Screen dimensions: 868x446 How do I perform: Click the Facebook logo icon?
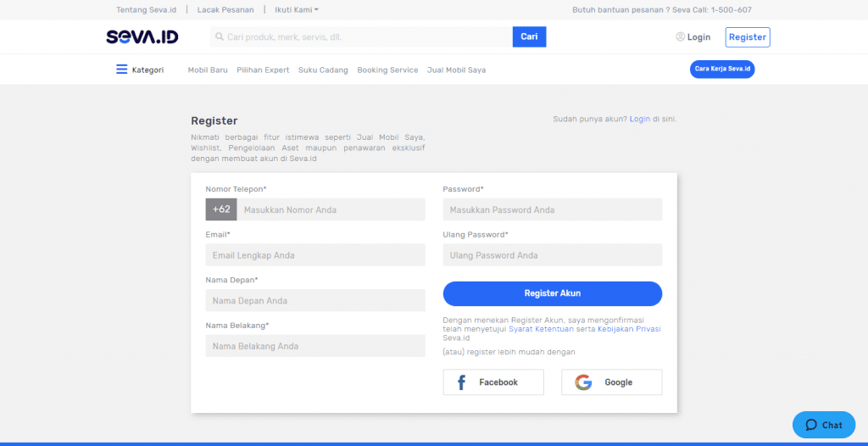[461, 382]
